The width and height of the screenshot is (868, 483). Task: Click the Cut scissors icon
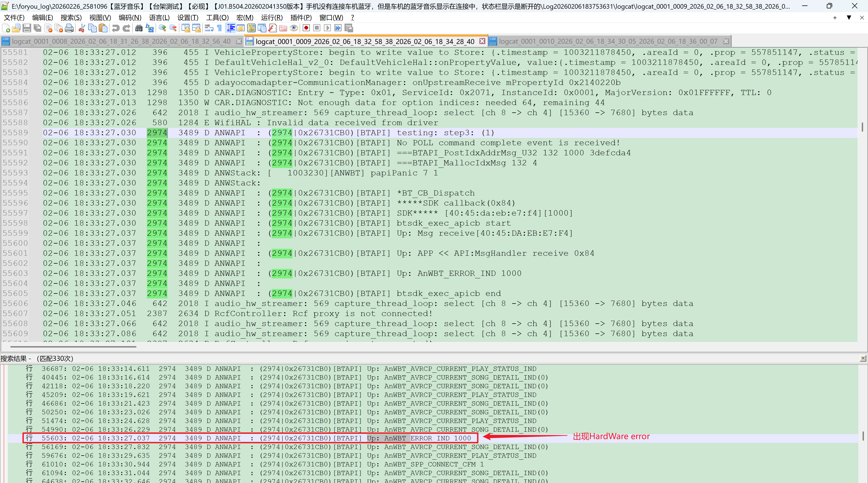[x=82, y=28]
